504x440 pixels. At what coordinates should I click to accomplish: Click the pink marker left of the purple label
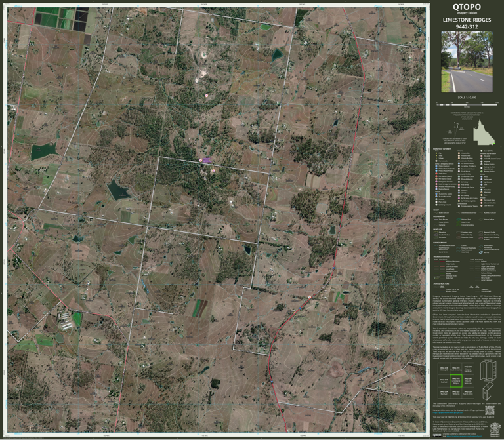(x=201, y=160)
